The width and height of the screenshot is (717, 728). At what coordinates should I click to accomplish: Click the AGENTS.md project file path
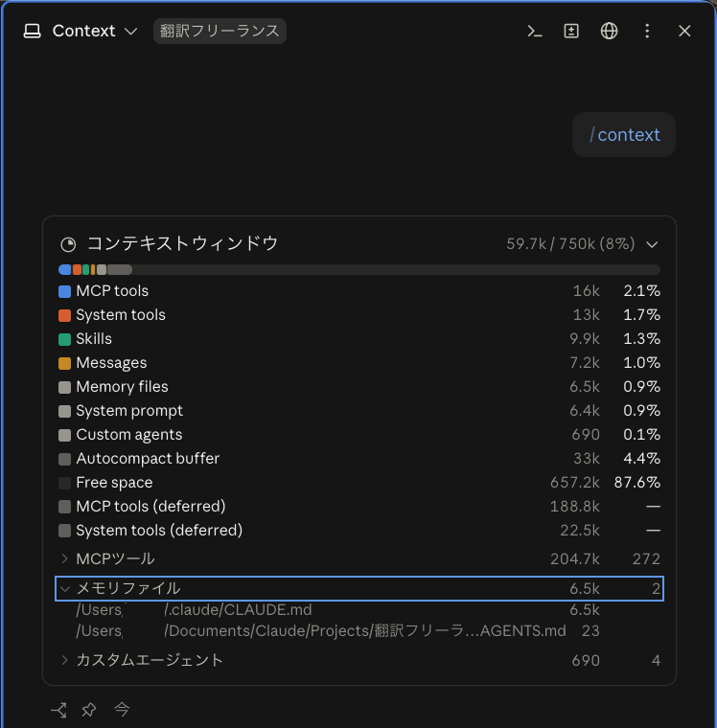tap(321, 631)
